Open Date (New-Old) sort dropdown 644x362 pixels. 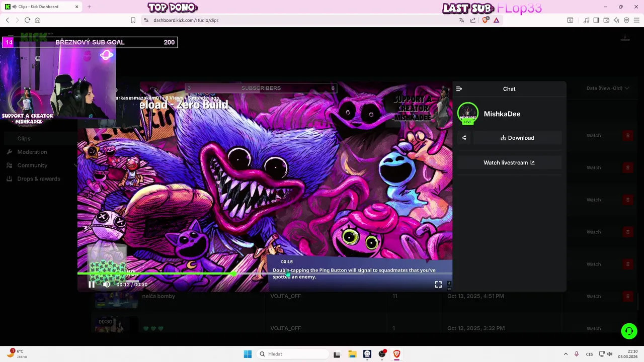608,88
